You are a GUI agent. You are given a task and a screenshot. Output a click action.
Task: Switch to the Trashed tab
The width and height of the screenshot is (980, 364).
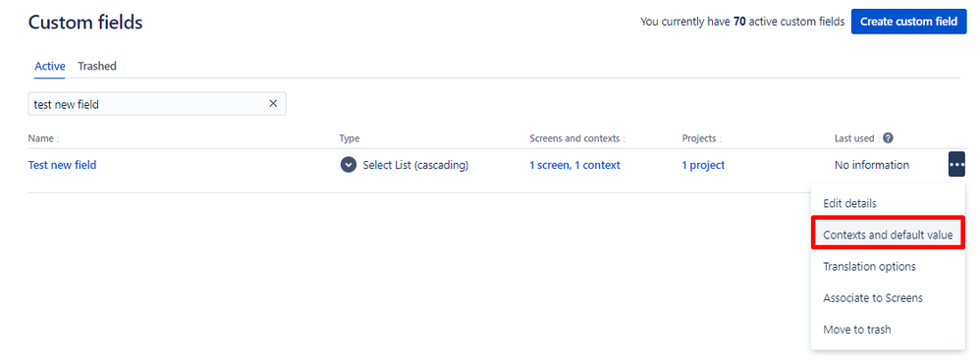[x=97, y=66]
